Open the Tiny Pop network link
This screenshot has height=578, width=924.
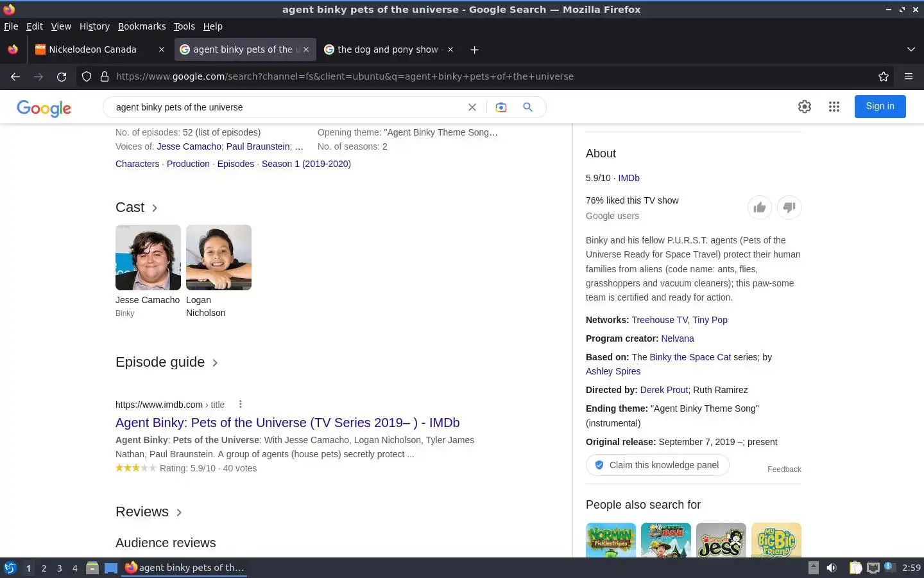point(710,320)
